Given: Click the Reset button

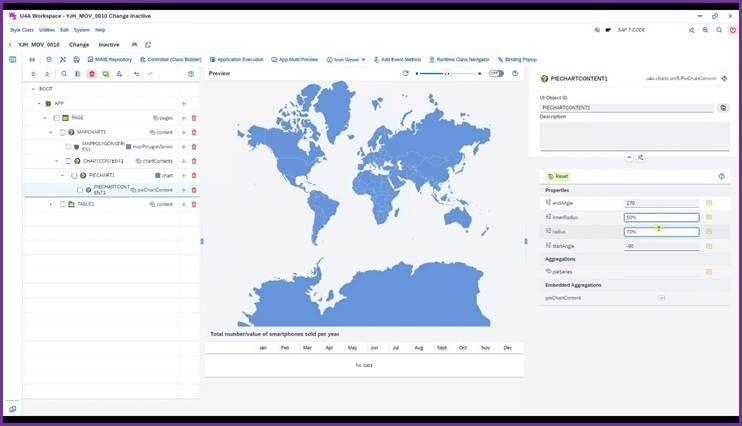Looking at the screenshot, I should 558,176.
